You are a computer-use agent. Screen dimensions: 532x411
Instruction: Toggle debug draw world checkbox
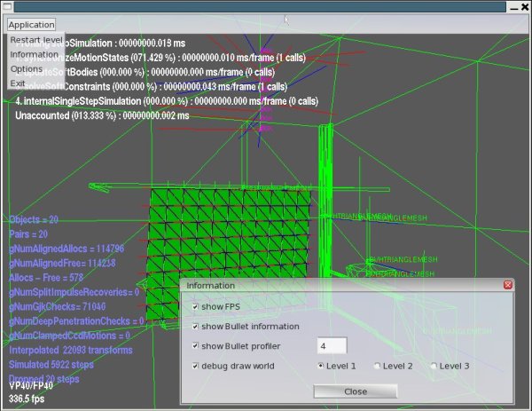click(195, 366)
